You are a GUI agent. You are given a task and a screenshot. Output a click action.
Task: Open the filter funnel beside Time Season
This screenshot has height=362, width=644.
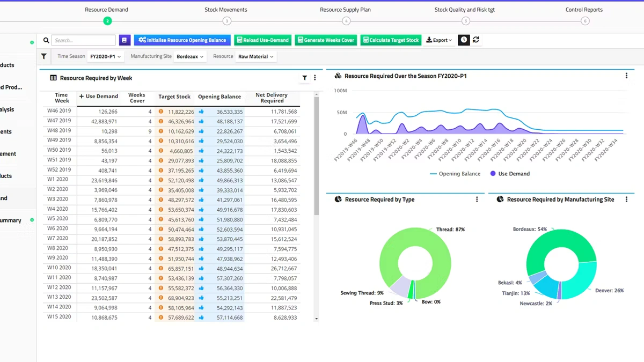tap(44, 56)
